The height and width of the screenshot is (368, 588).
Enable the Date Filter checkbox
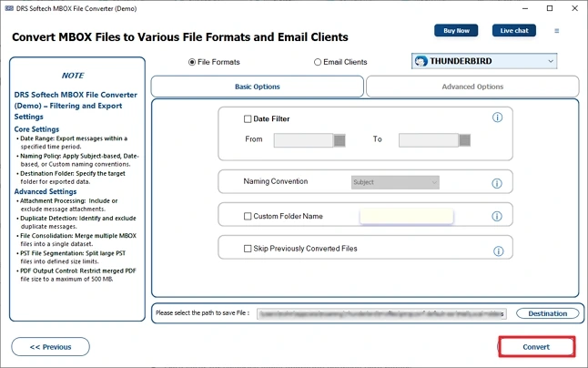click(x=248, y=119)
